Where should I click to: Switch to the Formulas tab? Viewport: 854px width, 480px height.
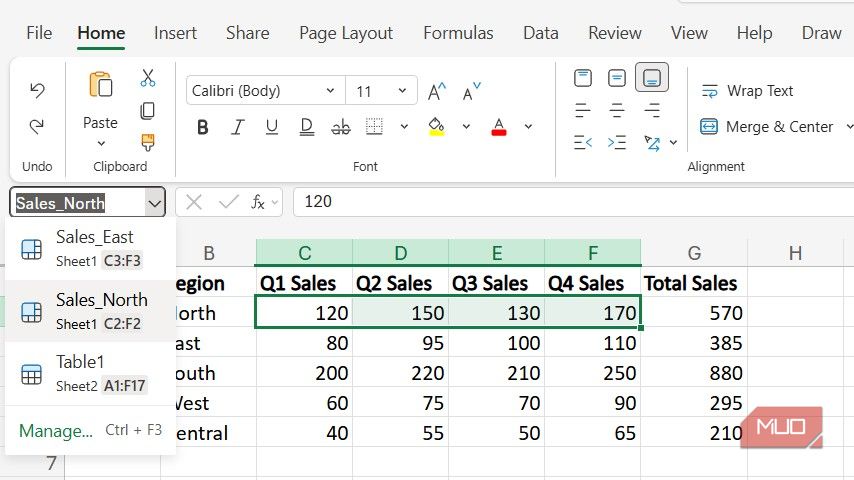pos(458,33)
